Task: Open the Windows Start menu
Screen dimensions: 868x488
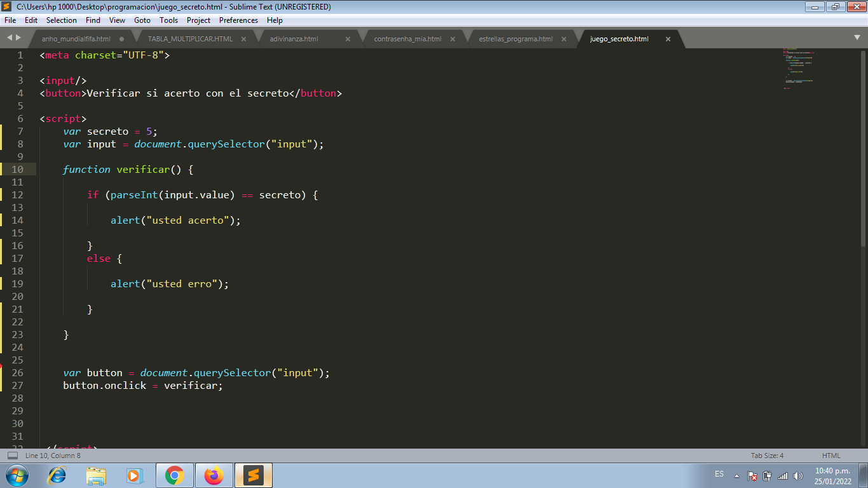Action: pos(17,475)
